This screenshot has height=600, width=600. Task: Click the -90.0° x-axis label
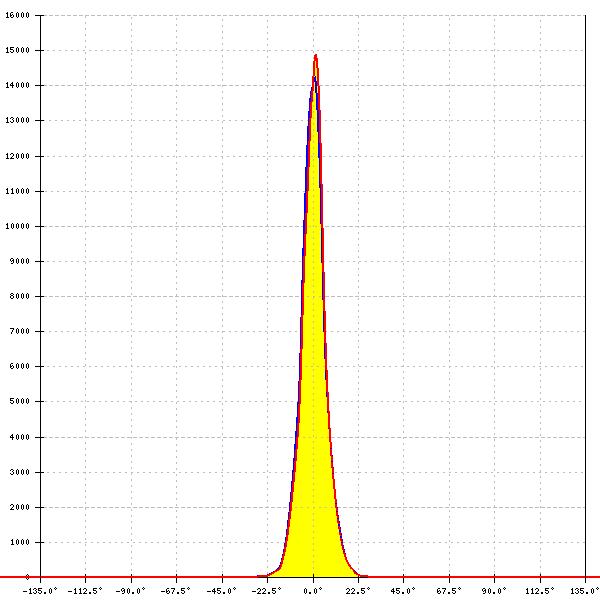(131, 591)
